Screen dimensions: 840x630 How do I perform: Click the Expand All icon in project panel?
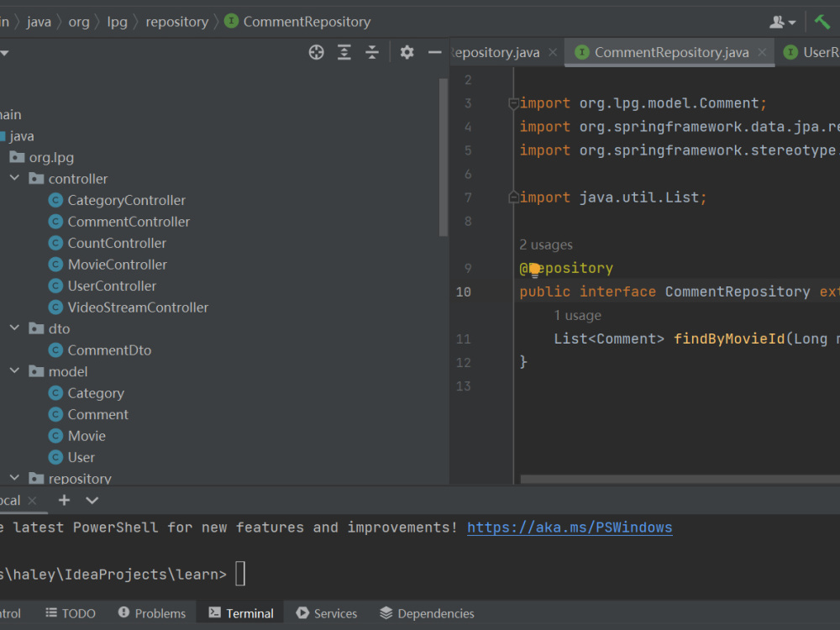[344, 52]
